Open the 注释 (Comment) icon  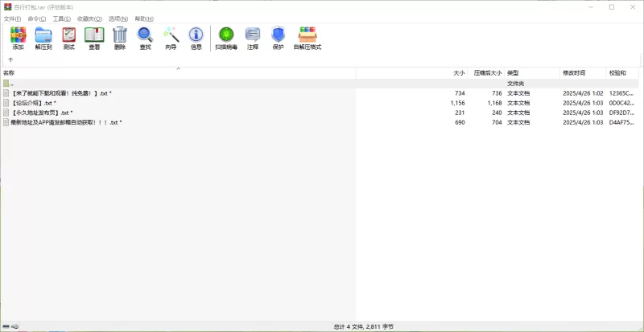click(253, 35)
